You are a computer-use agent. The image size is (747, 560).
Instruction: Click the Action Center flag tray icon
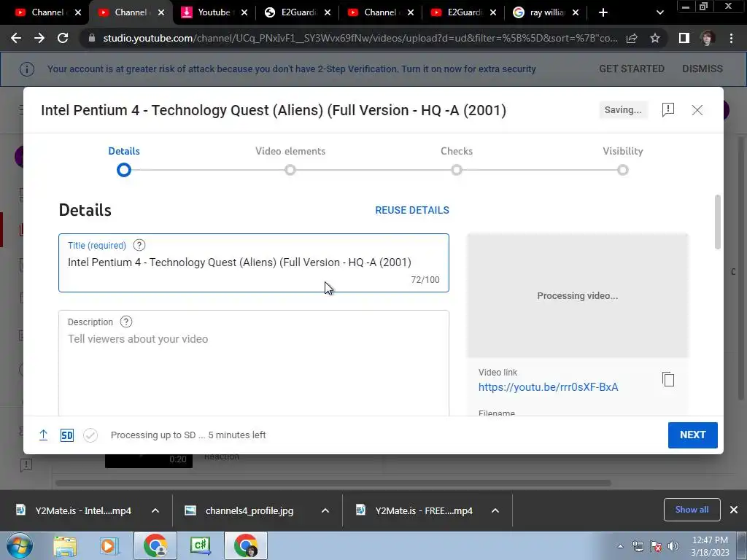[656, 546]
